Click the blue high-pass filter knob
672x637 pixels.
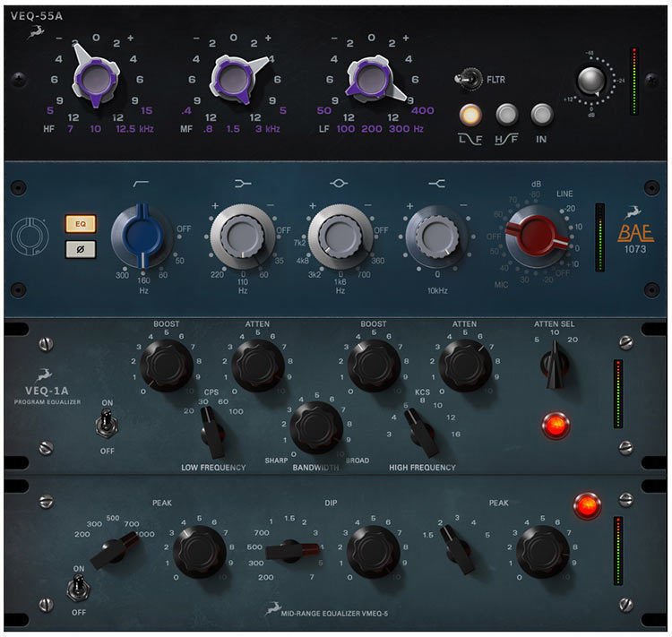coord(142,237)
